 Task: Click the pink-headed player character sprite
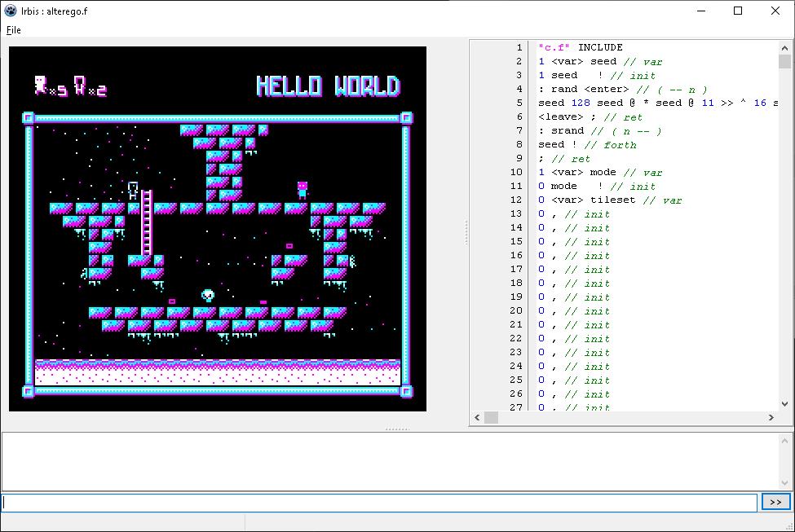click(x=303, y=190)
